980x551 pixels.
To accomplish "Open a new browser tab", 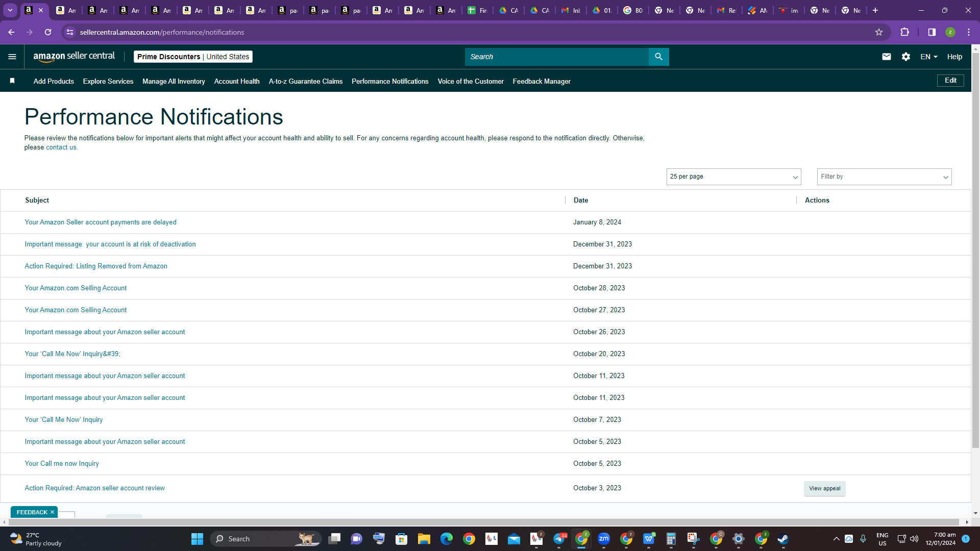I will (x=875, y=10).
